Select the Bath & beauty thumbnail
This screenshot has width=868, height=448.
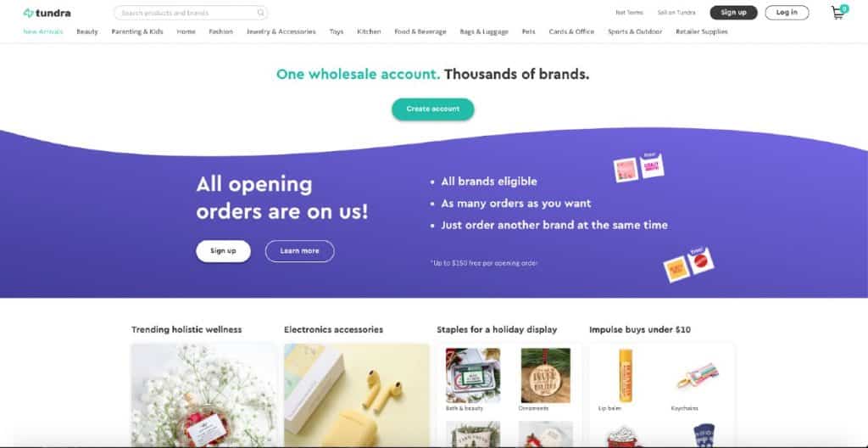(x=473, y=375)
